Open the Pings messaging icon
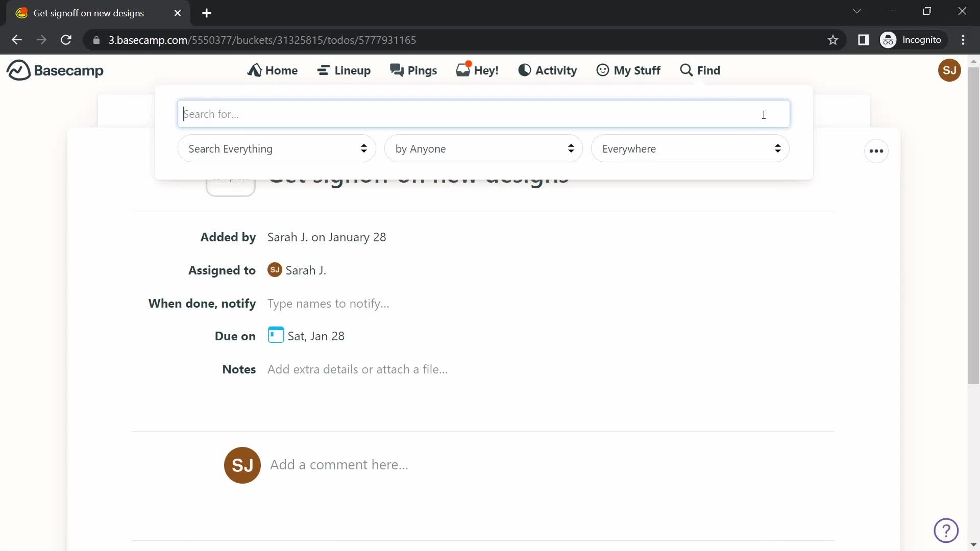The image size is (980, 551). (413, 70)
